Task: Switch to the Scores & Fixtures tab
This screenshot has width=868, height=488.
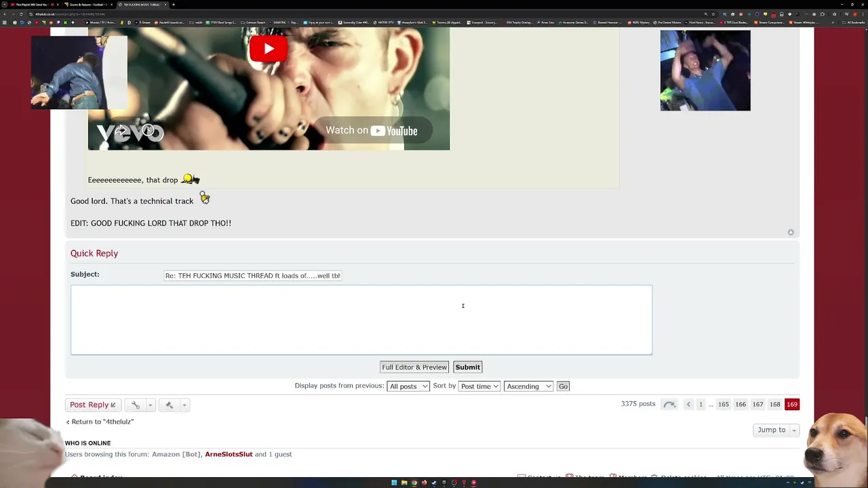Action: click(90, 5)
